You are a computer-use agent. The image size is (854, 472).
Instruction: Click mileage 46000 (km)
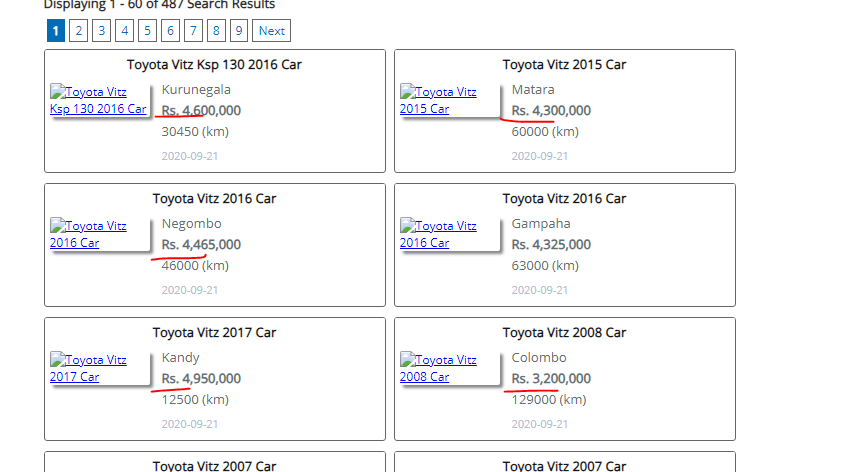195,266
